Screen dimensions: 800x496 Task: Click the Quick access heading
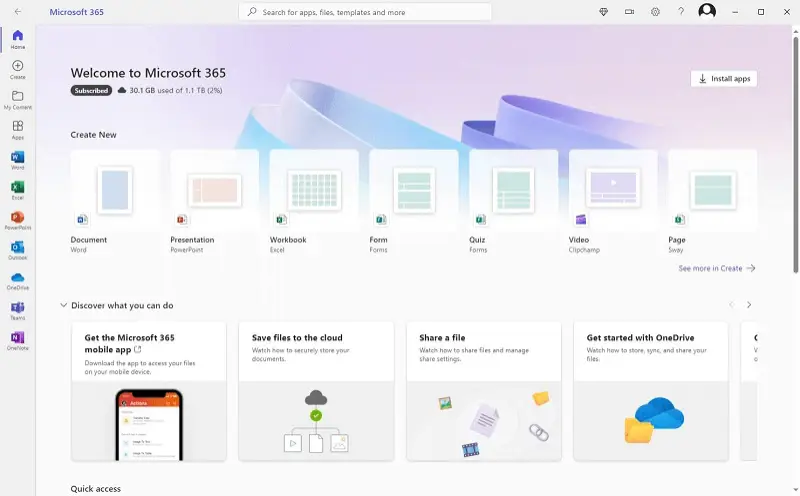[95, 488]
